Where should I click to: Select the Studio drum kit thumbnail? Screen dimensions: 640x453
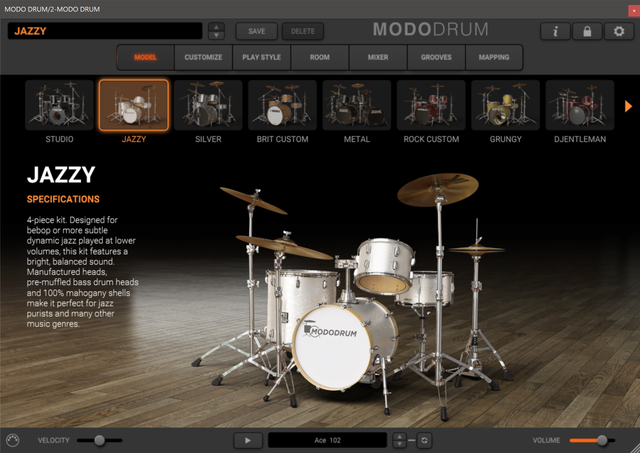(60, 105)
